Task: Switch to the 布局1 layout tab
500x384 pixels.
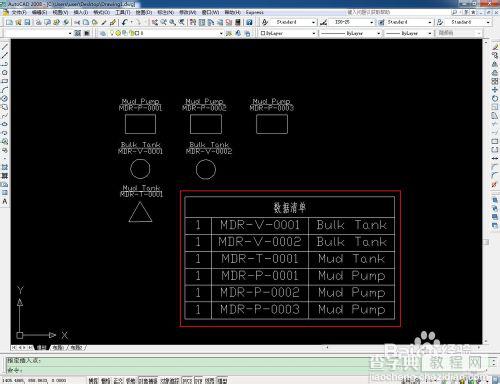Action: 58,348
